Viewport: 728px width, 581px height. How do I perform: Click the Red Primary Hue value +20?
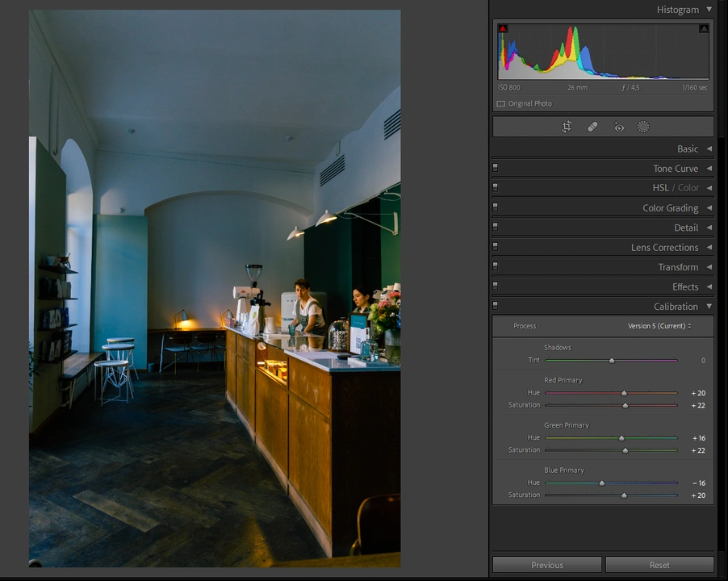click(x=698, y=393)
